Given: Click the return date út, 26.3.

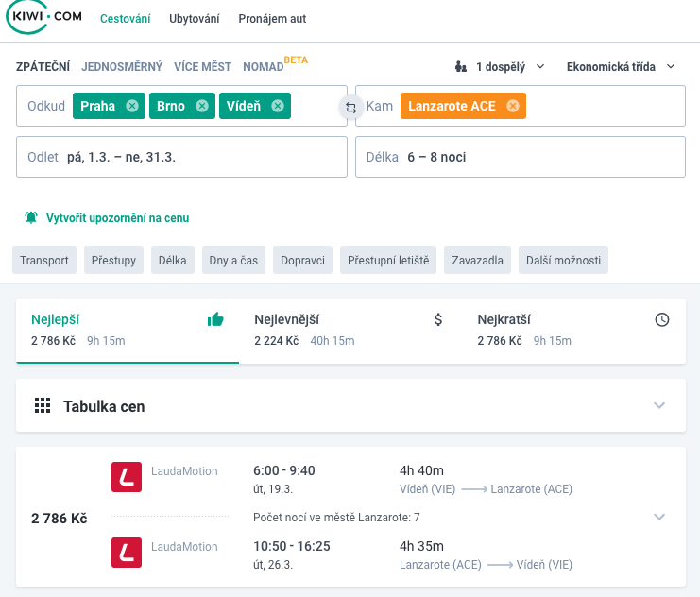Looking at the screenshot, I should point(273,564).
